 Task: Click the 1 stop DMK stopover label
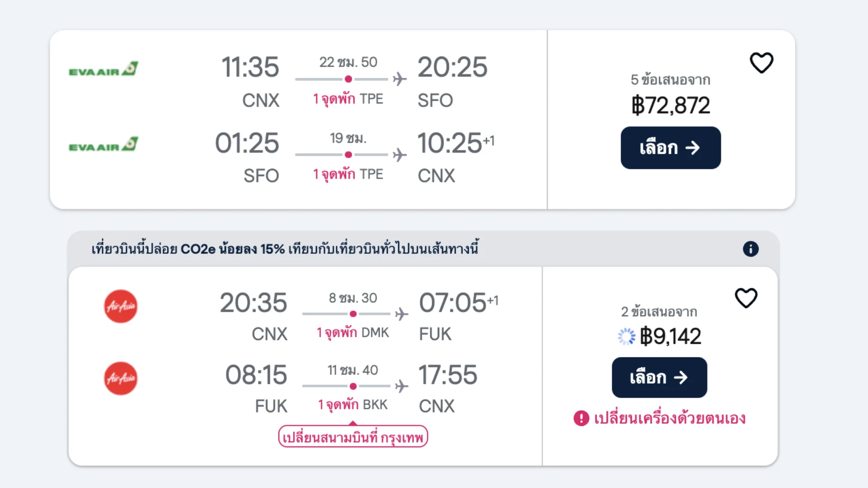click(x=353, y=333)
